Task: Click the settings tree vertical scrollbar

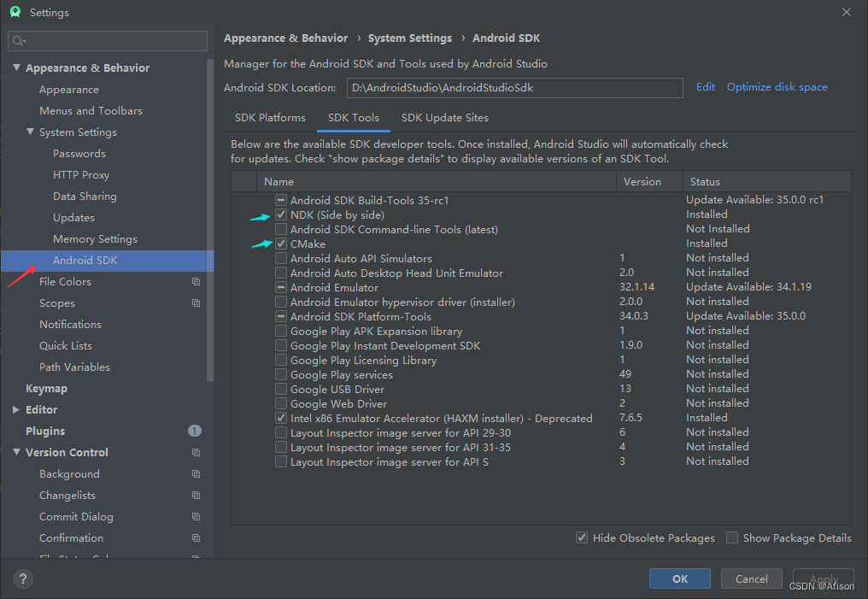Action: pyautogui.click(x=210, y=220)
